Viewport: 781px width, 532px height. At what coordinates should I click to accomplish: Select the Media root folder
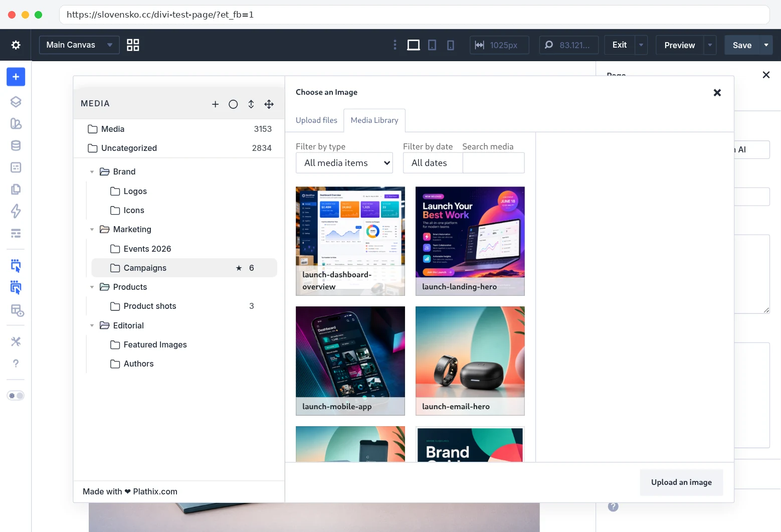point(179,129)
